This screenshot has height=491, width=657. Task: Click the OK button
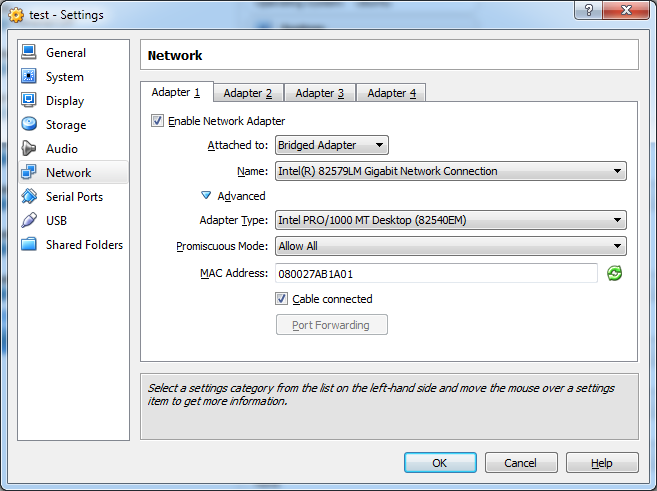[x=440, y=463]
